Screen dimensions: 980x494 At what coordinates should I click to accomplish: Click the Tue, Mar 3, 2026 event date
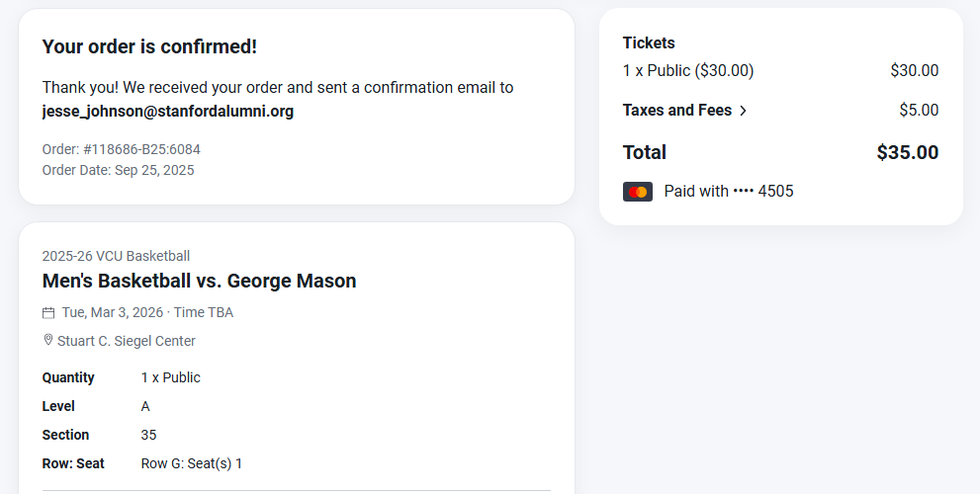point(113,313)
